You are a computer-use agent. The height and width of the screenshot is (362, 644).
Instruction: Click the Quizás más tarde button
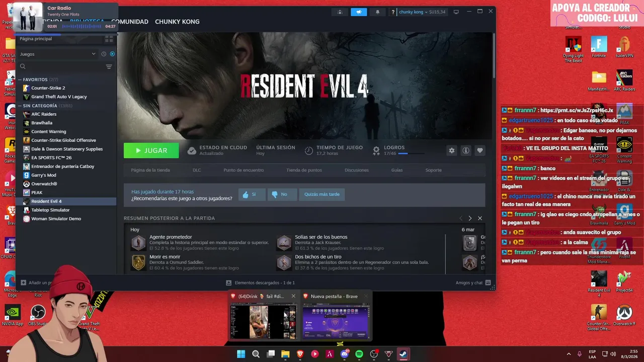click(321, 194)
